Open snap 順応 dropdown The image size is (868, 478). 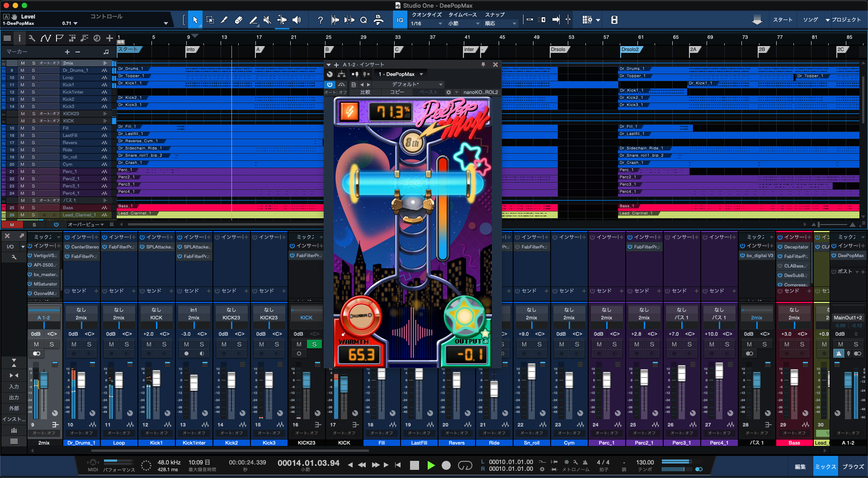[500, 23]
